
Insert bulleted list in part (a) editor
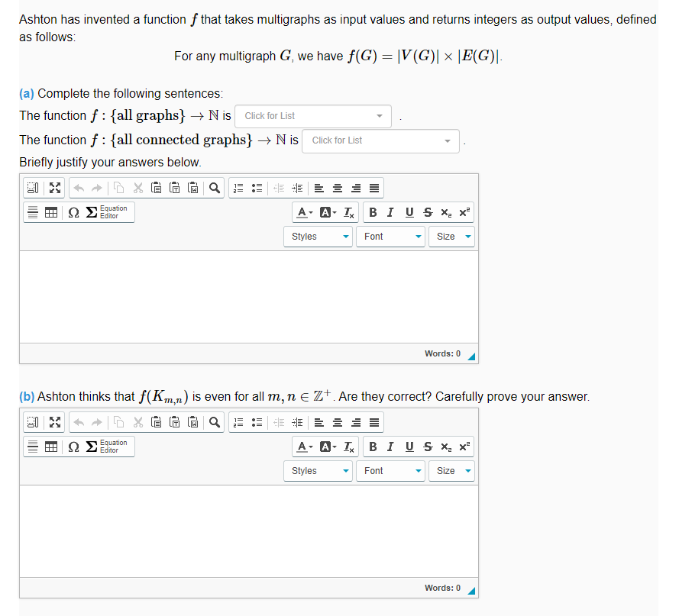[x=257, y=188]
